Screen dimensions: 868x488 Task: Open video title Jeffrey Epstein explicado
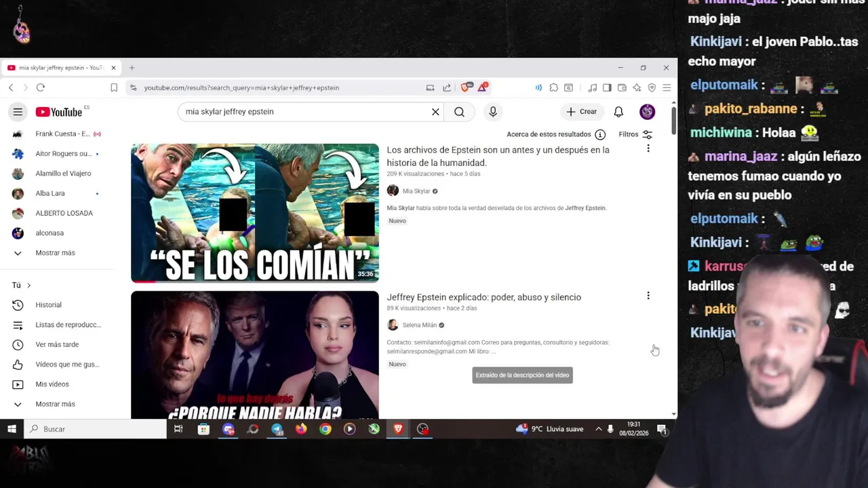tap(484, 297)
